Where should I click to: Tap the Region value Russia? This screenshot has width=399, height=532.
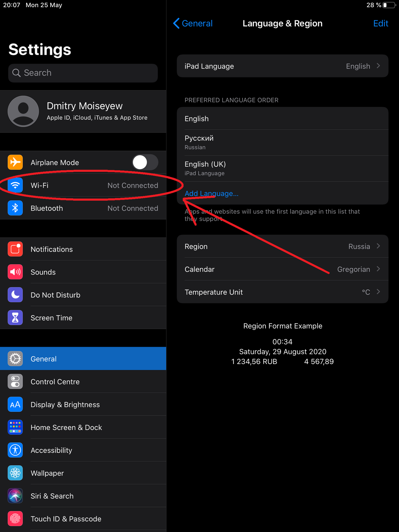(359, 246)
